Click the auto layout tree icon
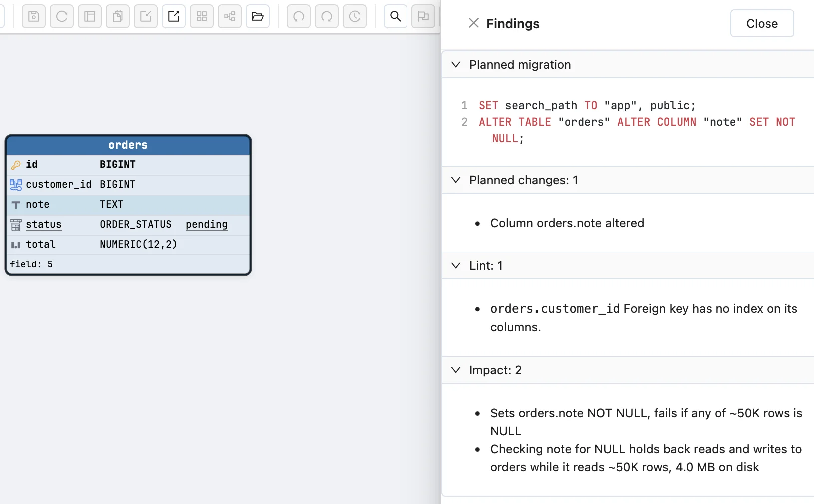 (230, 17)
